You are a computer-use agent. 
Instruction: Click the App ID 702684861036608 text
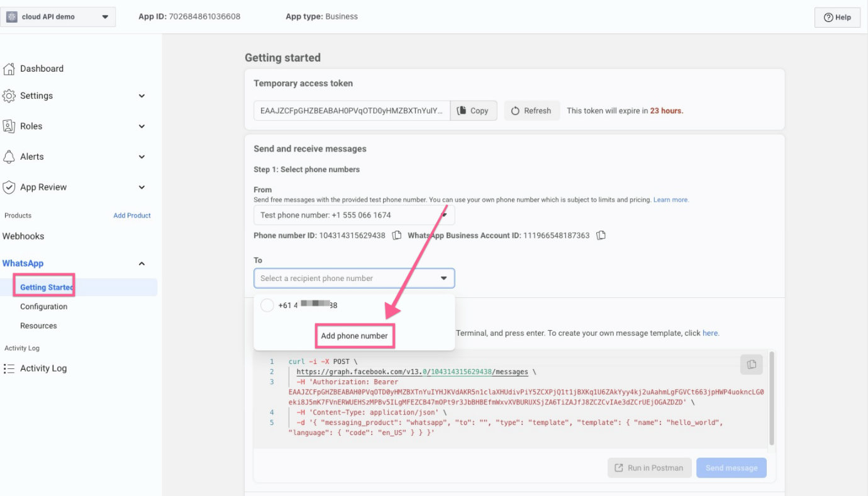click(x=189, y=16)
